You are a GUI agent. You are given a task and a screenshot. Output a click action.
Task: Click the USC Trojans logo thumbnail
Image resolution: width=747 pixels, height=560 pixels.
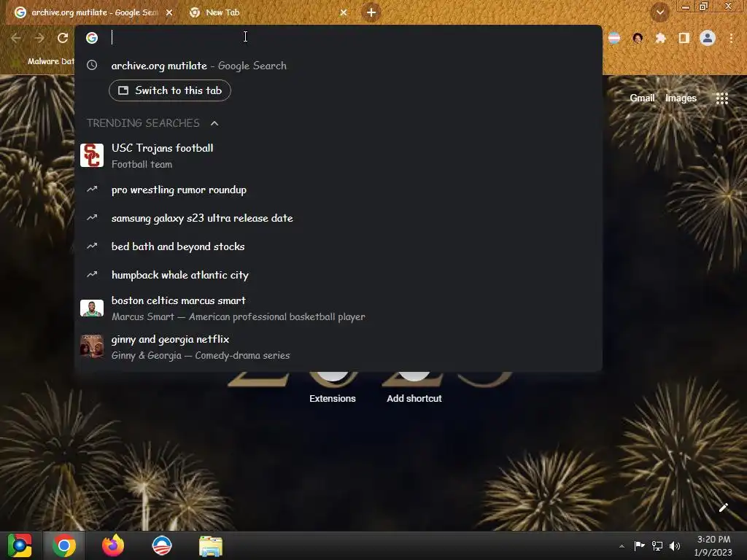tap(91, 155)
